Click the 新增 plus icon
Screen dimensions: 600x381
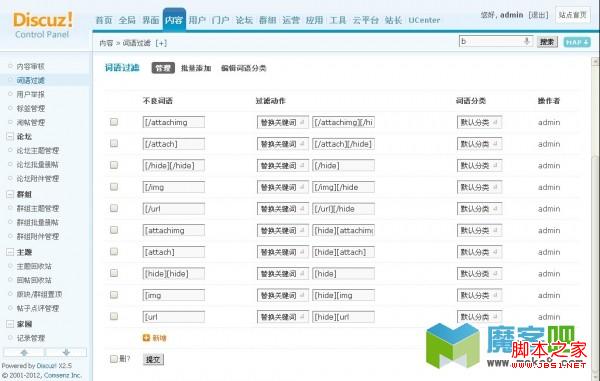tap(146, 338)
